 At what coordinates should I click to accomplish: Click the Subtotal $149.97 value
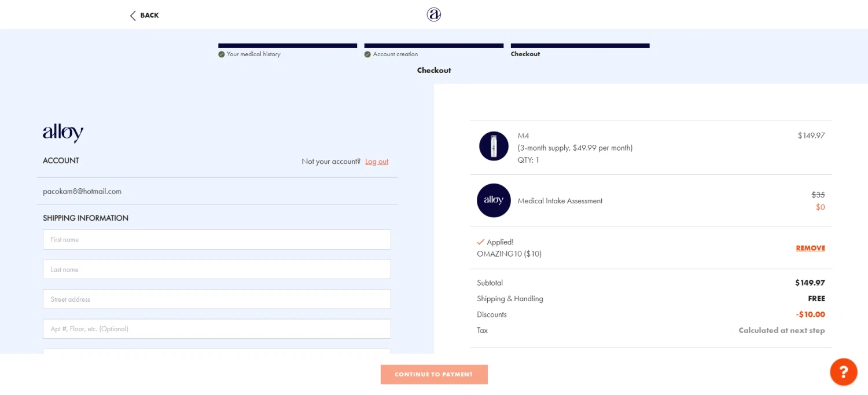pyautogui.click(x=810, y=283)
